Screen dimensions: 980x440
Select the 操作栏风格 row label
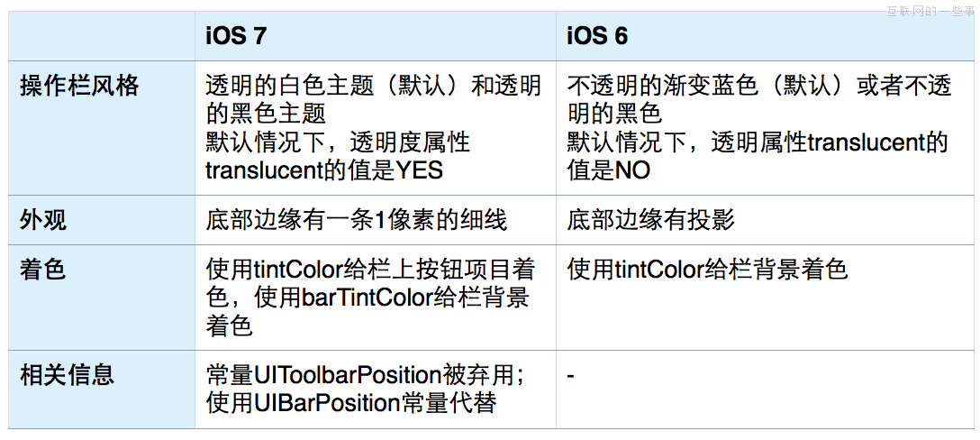[78, 86]
